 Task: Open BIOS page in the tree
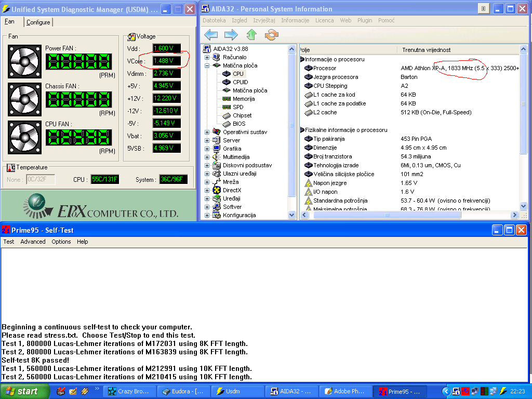239,124
